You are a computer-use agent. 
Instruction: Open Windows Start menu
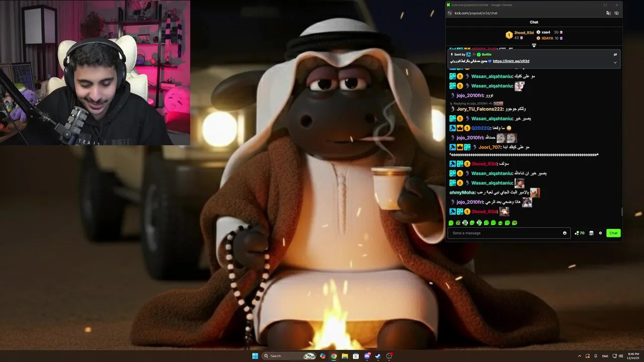pos(255,356)
